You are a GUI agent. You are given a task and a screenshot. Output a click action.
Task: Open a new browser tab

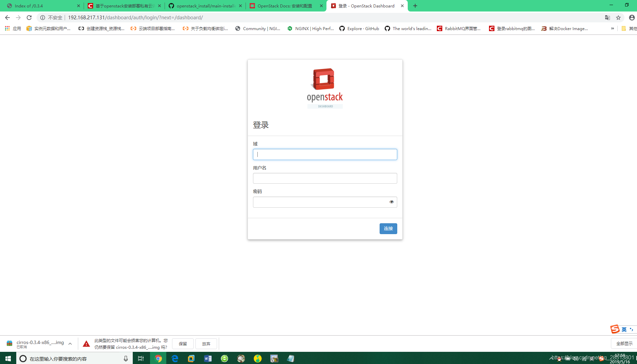(x=415, y=6)
